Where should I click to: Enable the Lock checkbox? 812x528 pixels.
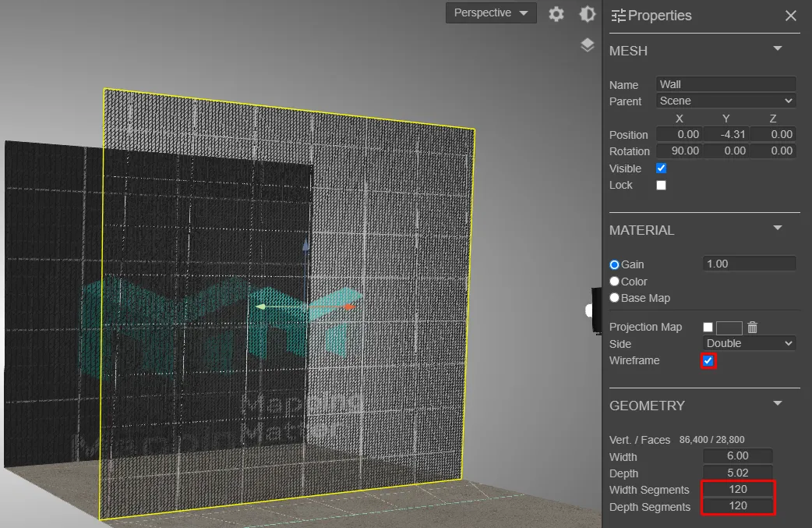coord(661,185)
